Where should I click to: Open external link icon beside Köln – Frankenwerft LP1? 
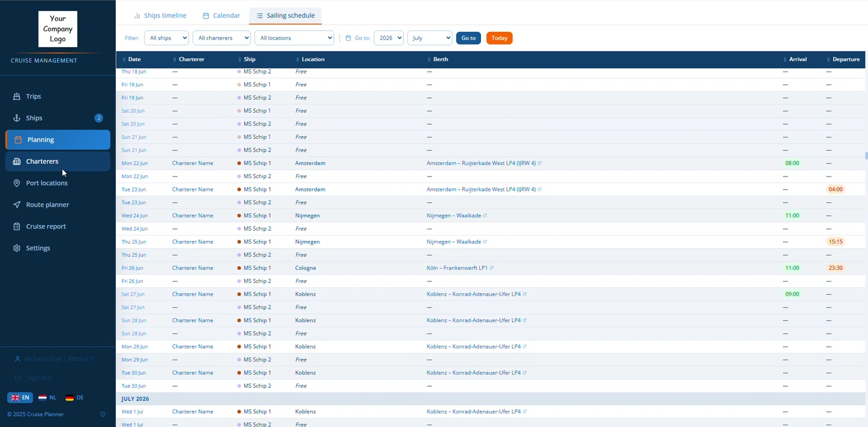(x=492, y=268)
